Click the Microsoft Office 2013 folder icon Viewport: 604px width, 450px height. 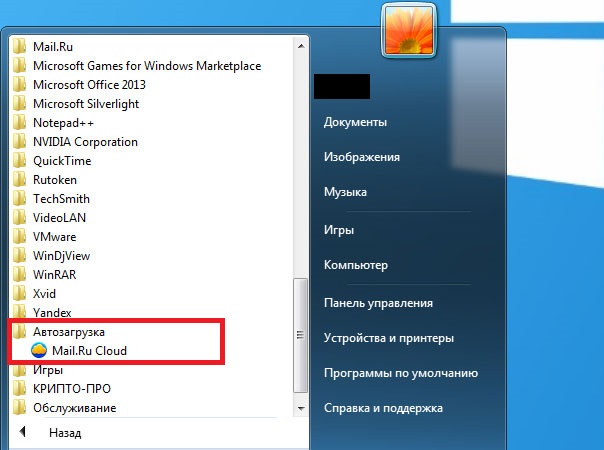19,85
